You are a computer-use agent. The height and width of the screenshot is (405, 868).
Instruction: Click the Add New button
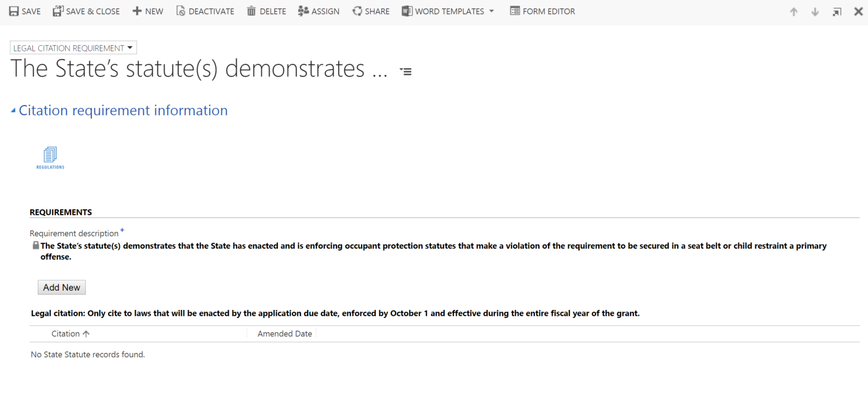62,287
